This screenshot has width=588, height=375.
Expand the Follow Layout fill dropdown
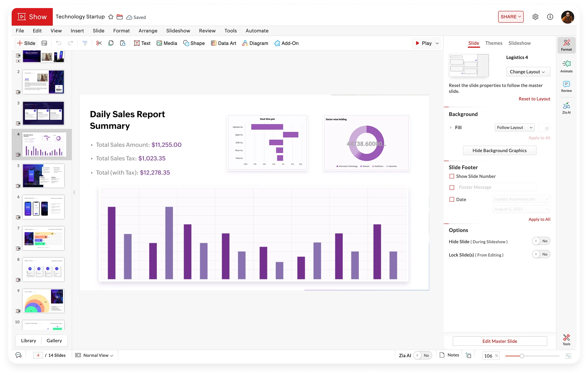(514, 127)
